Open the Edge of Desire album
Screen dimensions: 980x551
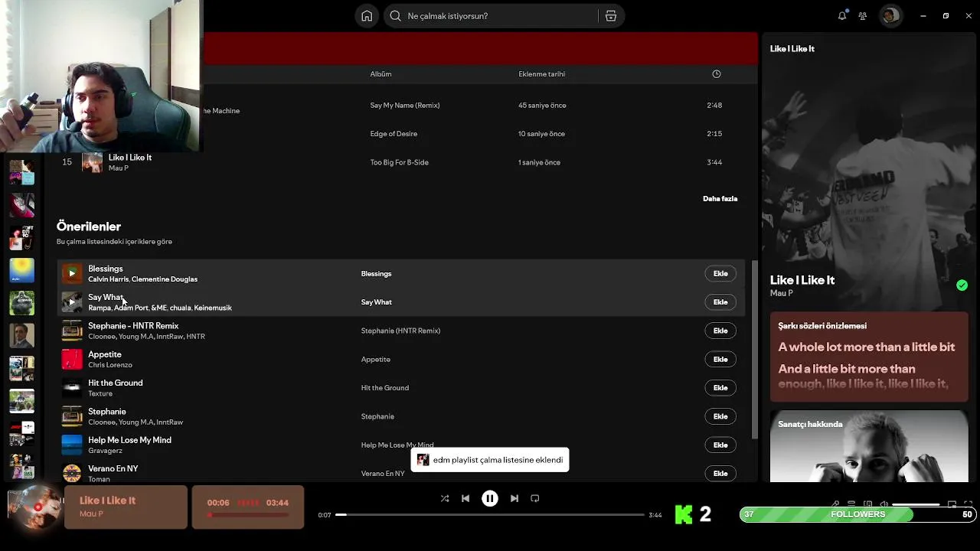pyautogui.click(x=394, y=134)
